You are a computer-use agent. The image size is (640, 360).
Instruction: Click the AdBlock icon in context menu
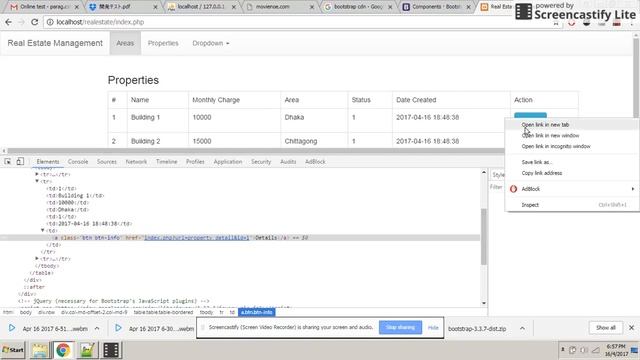coord(513,189)
